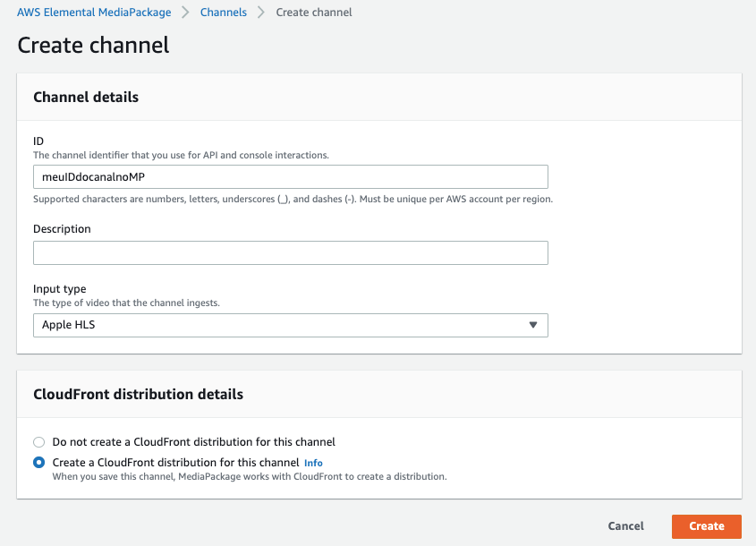Click the breadcrumb chevron after Channels

(x=261, y=13)
